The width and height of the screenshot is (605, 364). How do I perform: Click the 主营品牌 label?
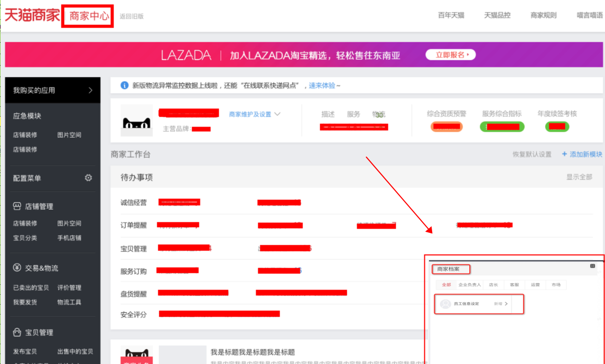click(x=177, y=129)
